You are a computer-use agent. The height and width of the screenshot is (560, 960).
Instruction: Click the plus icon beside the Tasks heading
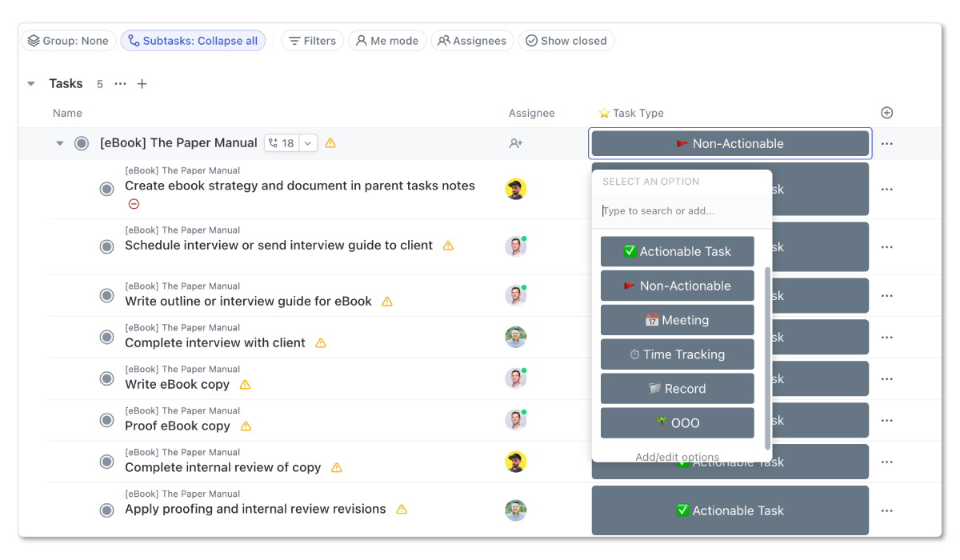pyautogui.click(x=142, y=83)
